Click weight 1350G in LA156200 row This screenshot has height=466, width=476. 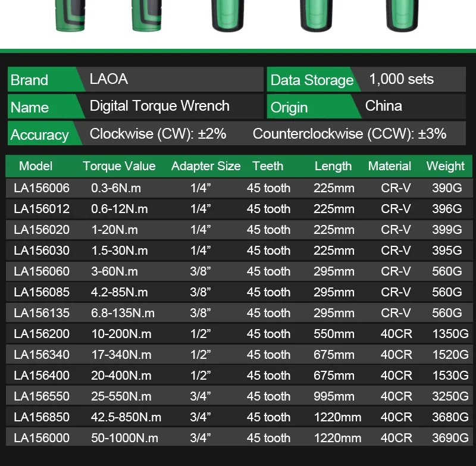point(450,334)
